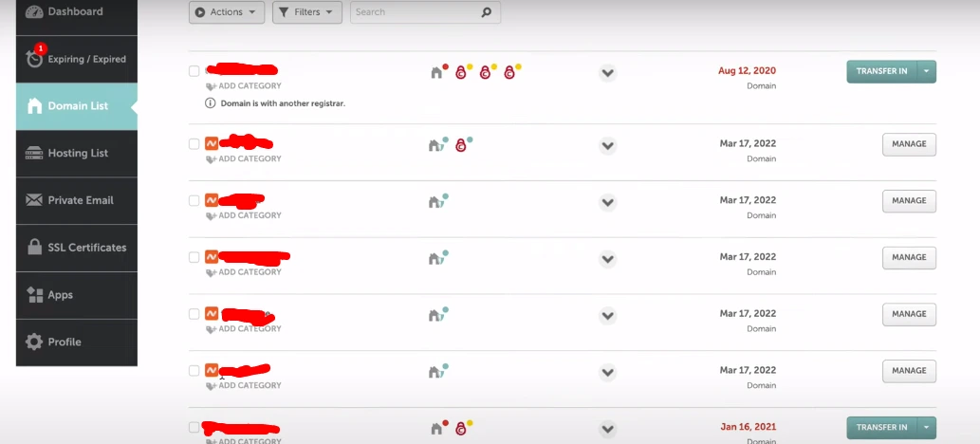980x444 pixels.
Task: Click MANAGE on fifth Mar 17, 2022 domain
Action: pyautogui.click(x=909, y=371)
